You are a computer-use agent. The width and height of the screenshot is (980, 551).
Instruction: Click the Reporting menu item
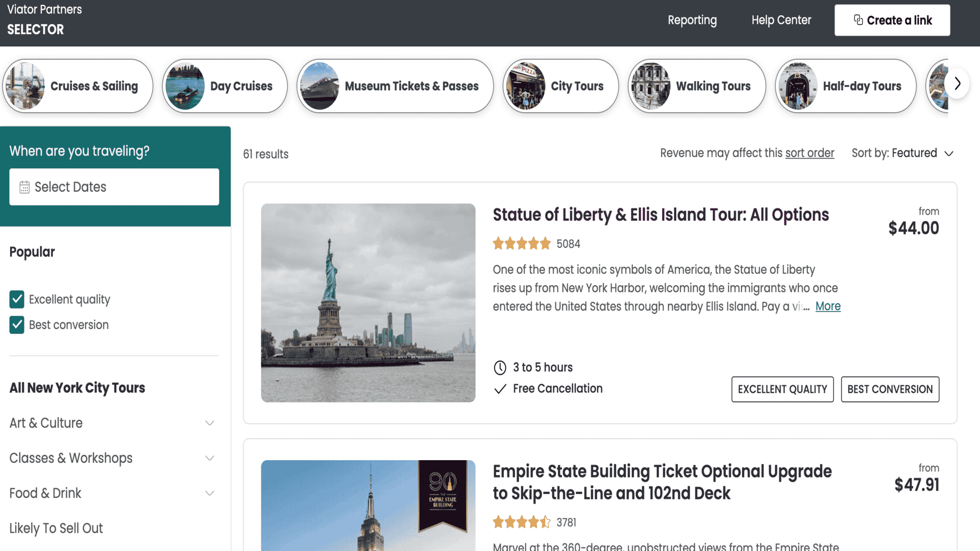tap(692, 20)
